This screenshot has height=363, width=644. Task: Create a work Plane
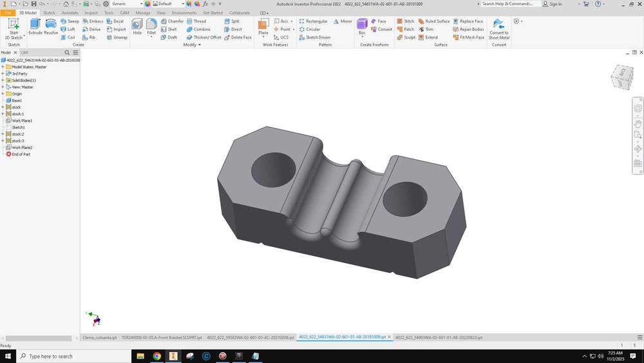click(x=263, y=26)
